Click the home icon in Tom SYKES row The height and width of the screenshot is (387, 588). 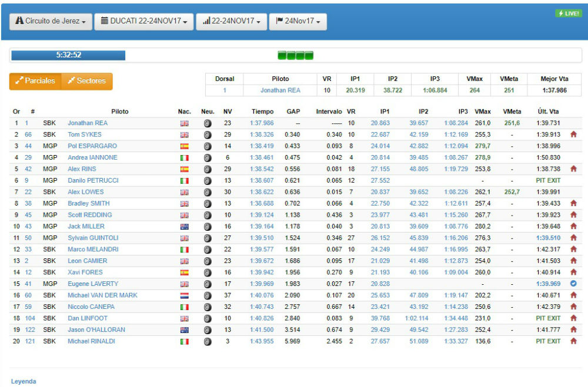(x=573, y=134)
